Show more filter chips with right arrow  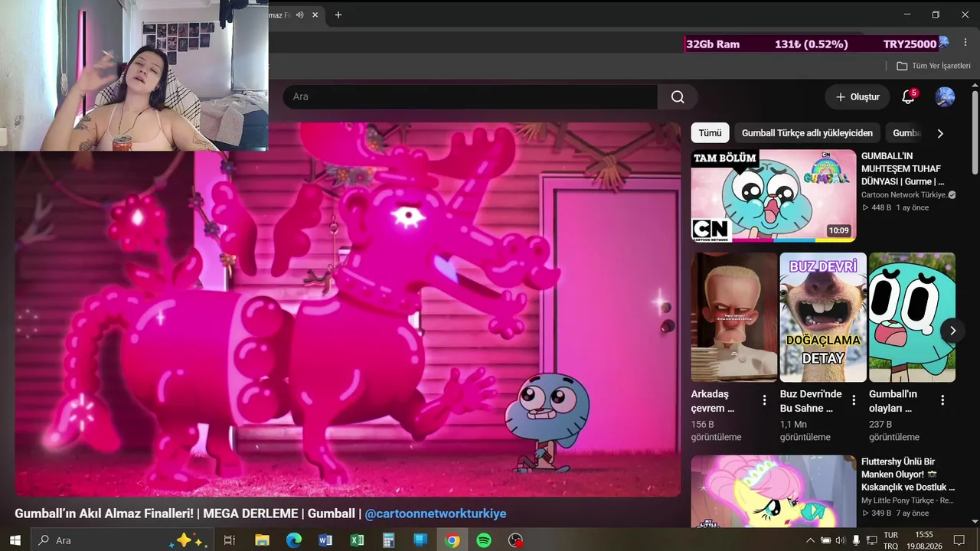[940, 133]
